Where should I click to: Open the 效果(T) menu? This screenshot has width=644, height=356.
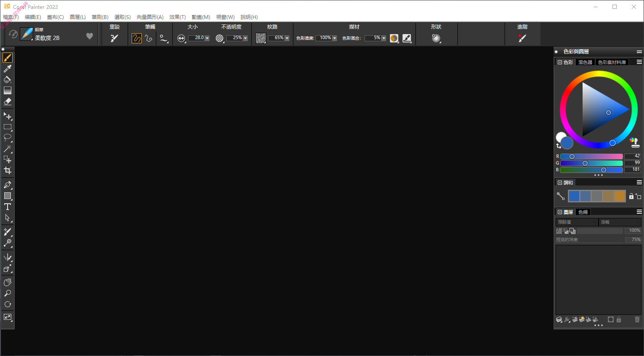tap(178, 17)
